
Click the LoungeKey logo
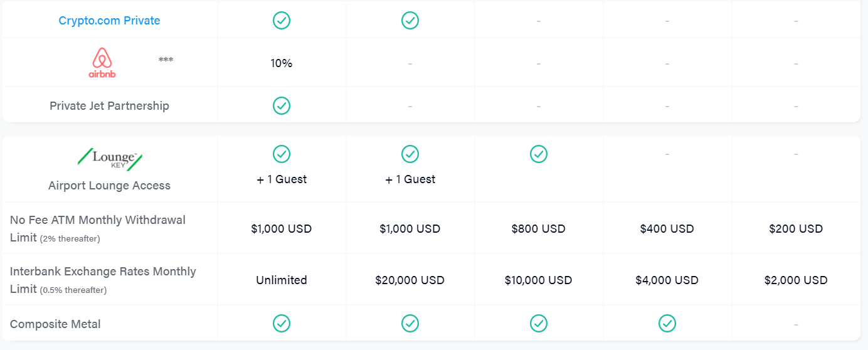point(110,159)
